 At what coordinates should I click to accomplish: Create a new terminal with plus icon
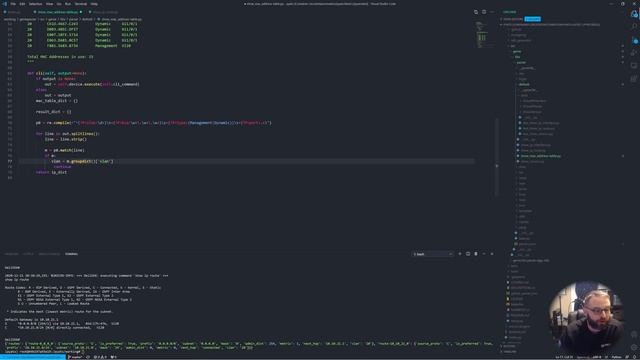click(x=460, y=254)
